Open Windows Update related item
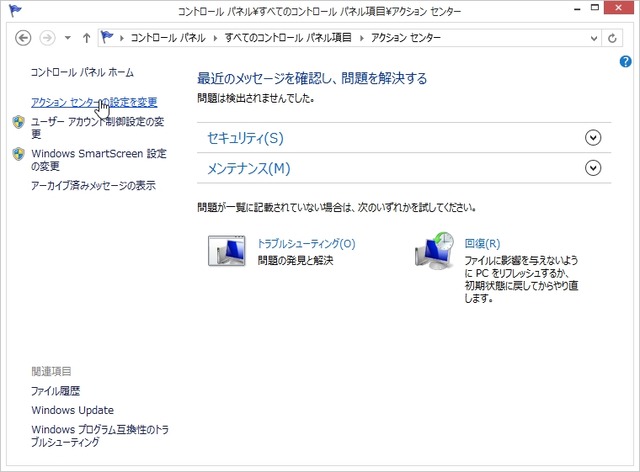 coord(73,410)
